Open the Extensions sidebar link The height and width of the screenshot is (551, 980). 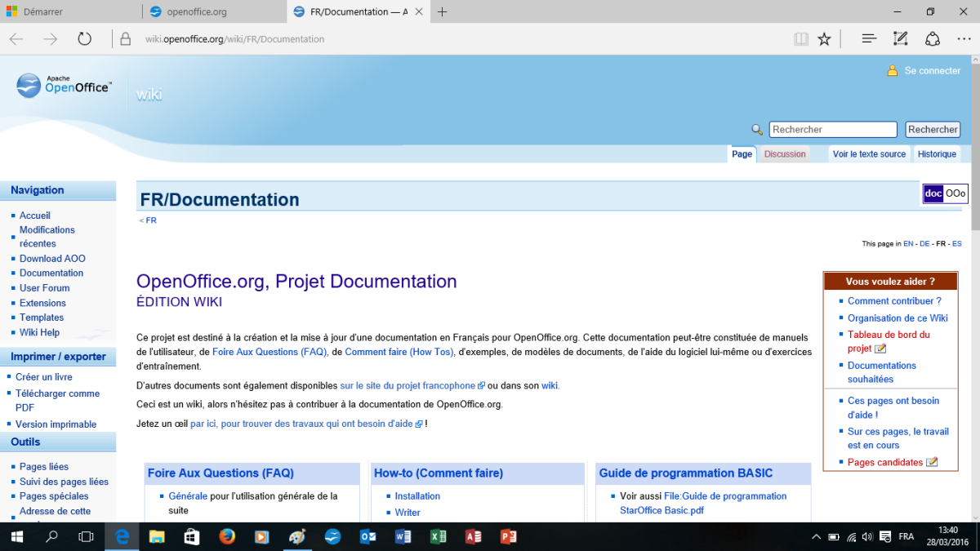(x=42, y=303)
